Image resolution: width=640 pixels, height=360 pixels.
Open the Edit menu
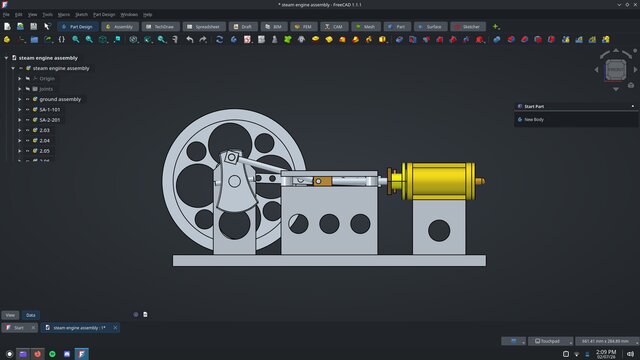click(19, 15)
